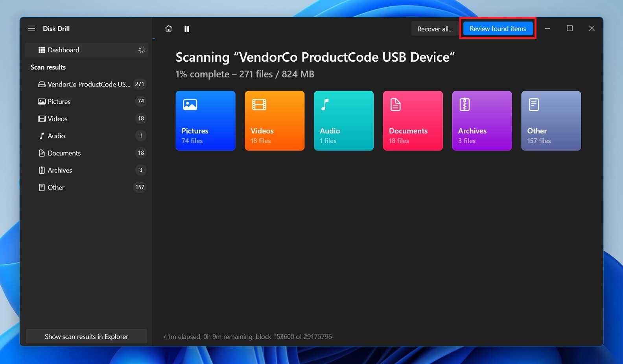Pause the scan

click(x=187, y=29)
